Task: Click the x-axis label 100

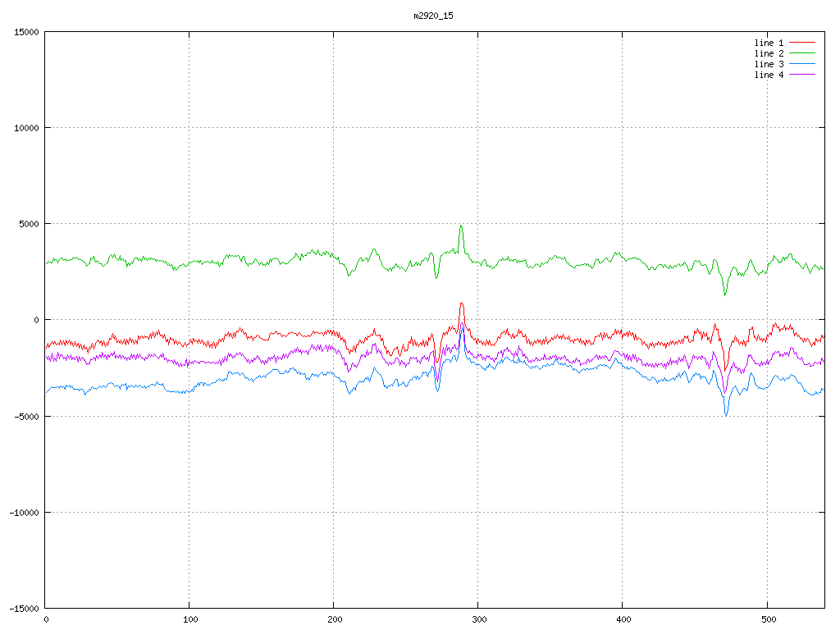Action: point(190,620)
